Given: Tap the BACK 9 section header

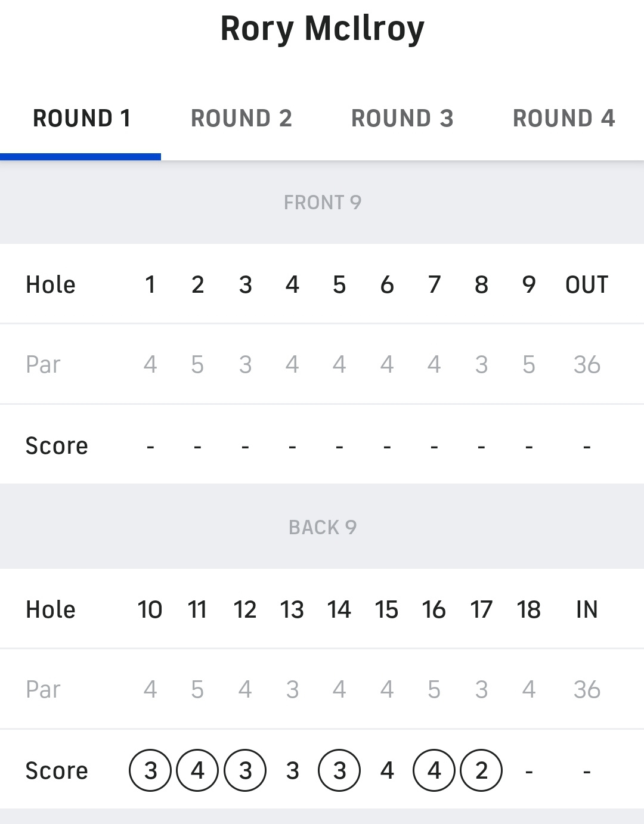Looking at the screenshot, I should click(322, 527).
